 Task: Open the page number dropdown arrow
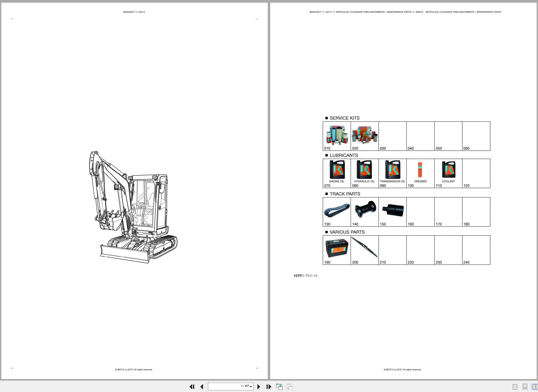[251, 387]
